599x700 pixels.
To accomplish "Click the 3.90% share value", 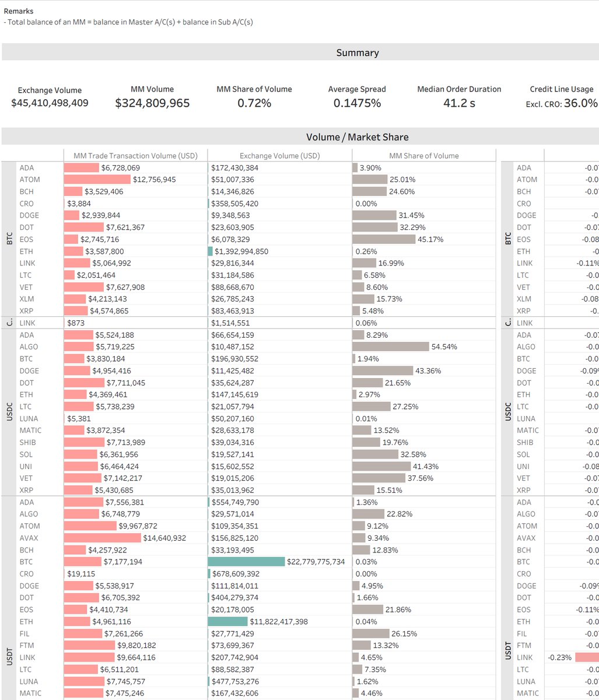I will 370,167.
